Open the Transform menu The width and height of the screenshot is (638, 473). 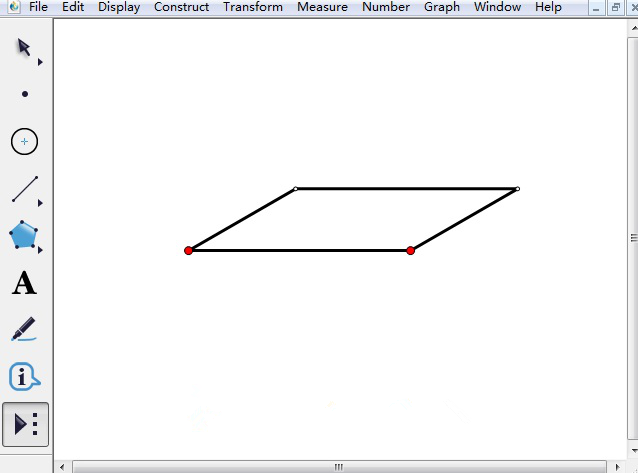click(253, 7)
